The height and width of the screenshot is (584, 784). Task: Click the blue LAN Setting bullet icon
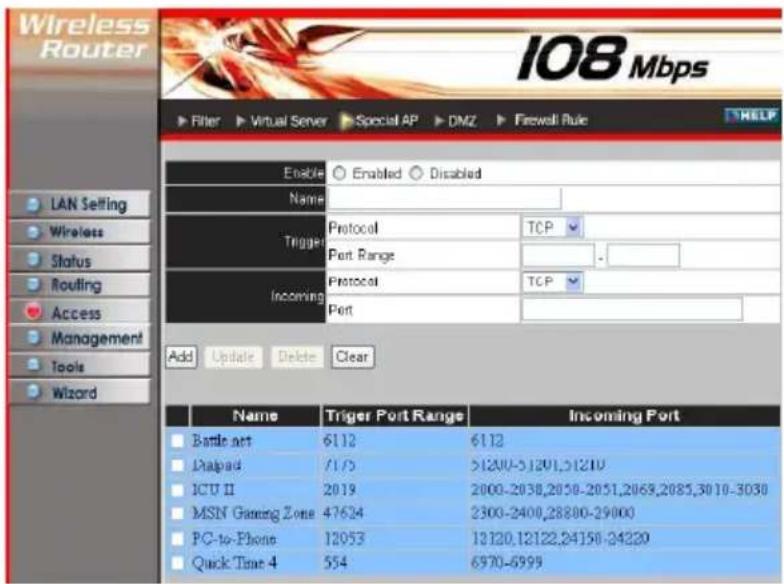[34, 204]
